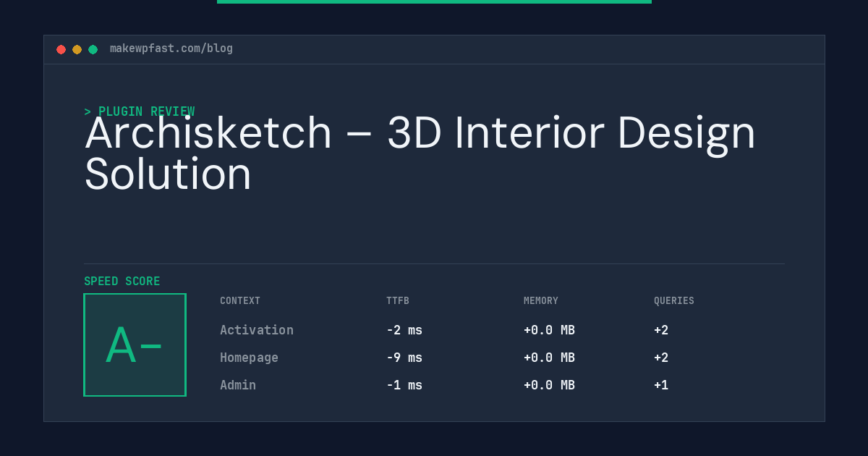Click the Homepage queries +2 value
Image resolution: width=868 pixels, height=456 pixels.
661,358
